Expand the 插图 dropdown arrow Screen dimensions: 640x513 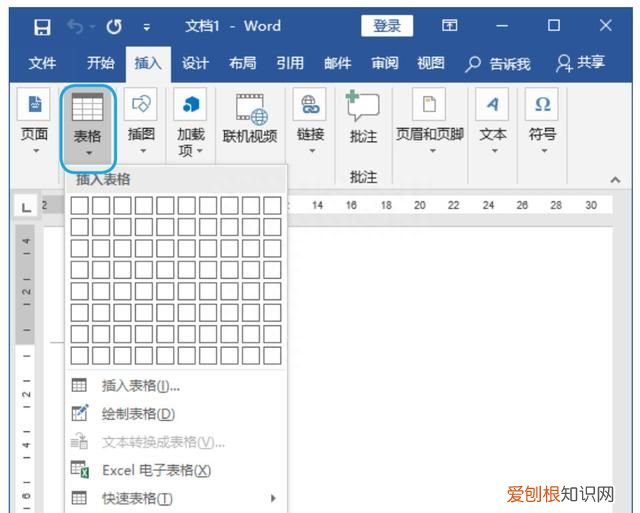pyautogui.click(x=143, y=151)
